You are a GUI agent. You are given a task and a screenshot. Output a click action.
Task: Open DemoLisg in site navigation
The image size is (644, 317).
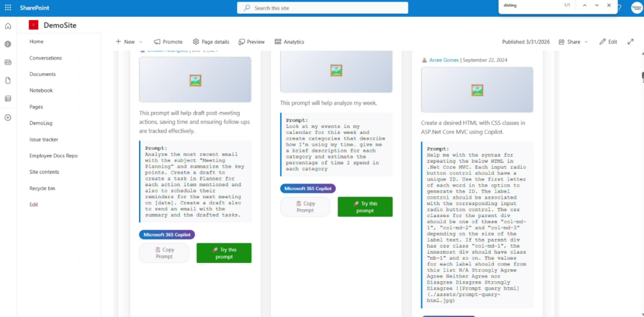41,123
